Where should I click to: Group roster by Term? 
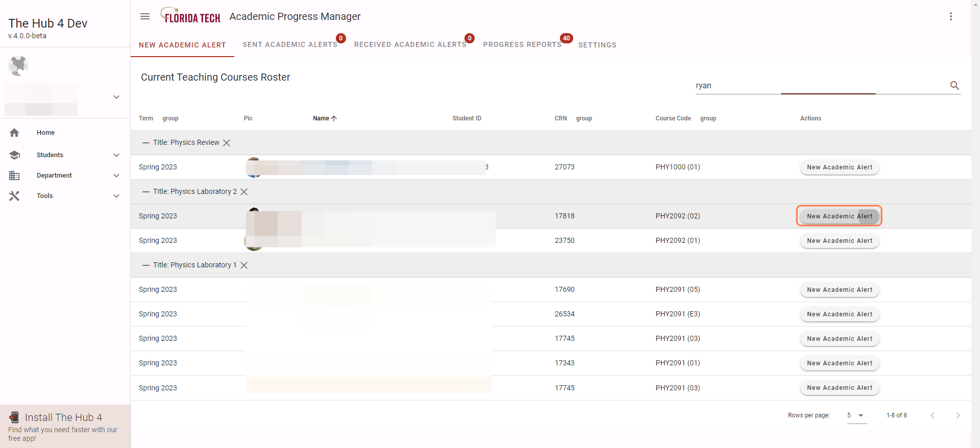pyautogui.click(x=170, y=118)
